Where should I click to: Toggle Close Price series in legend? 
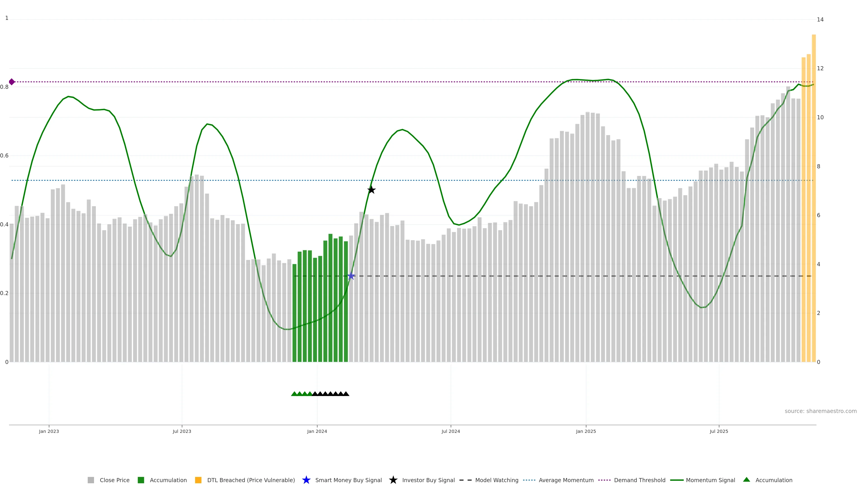click(114, 480)
